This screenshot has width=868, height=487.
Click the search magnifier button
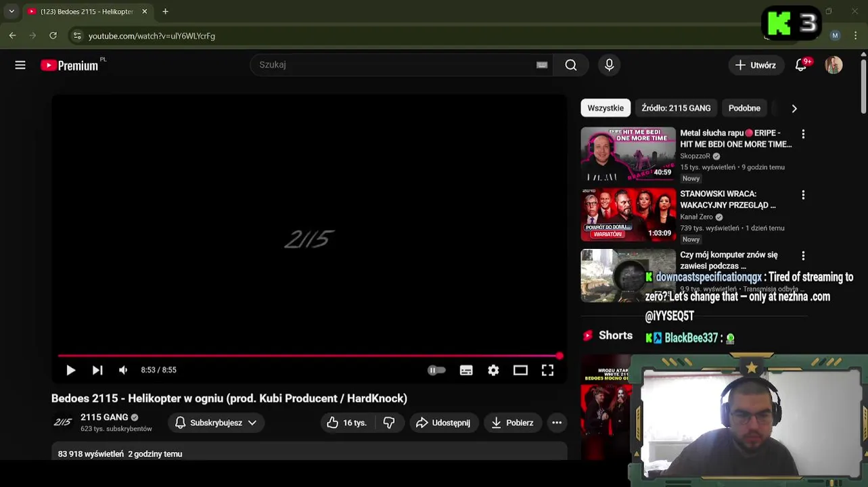tap(571, 65)
